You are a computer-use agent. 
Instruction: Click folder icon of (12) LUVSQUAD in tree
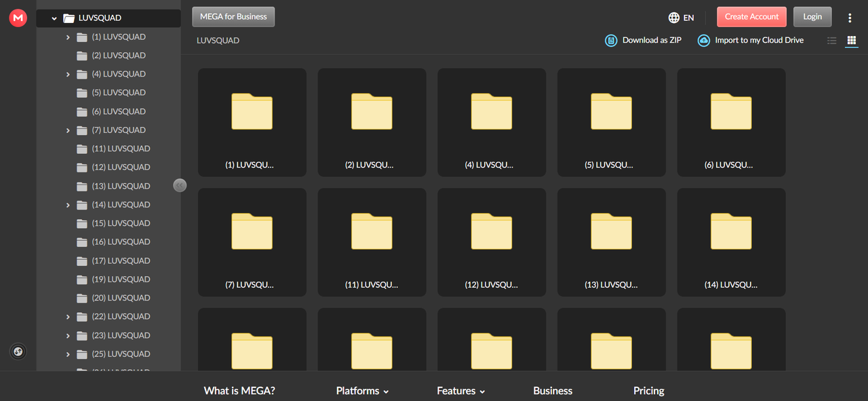[82, 168]
